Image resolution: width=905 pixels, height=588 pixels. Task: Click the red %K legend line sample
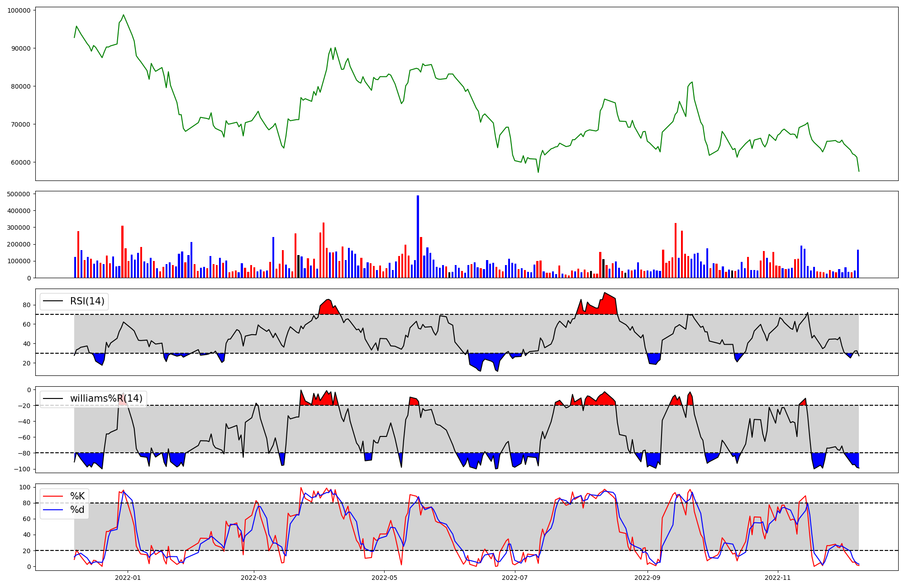coord(53,496)
